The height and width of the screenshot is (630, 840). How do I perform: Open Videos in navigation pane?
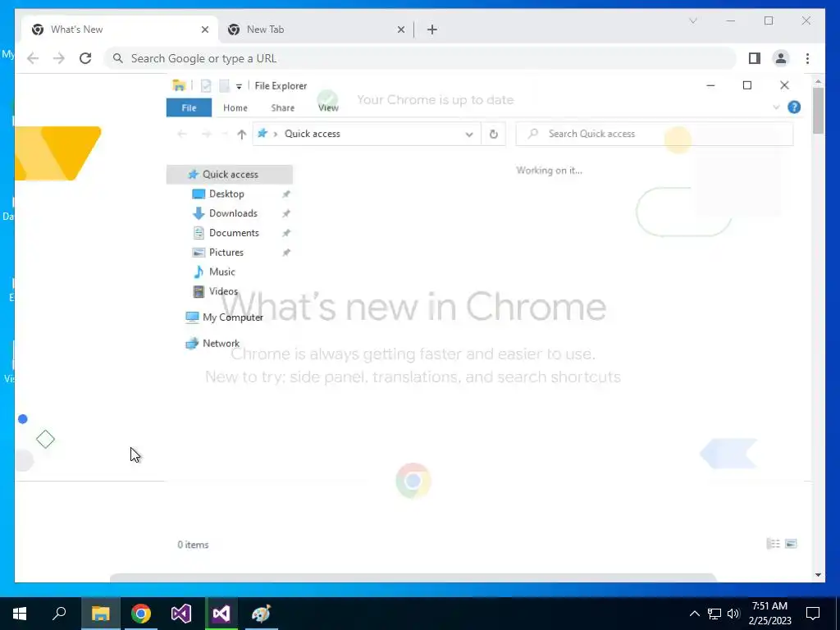click(x=223, y=291)
